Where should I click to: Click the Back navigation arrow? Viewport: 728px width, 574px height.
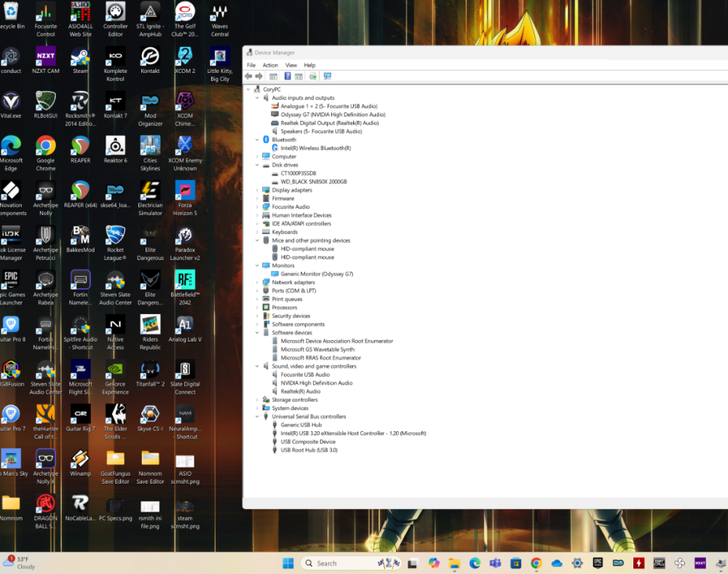250,76
